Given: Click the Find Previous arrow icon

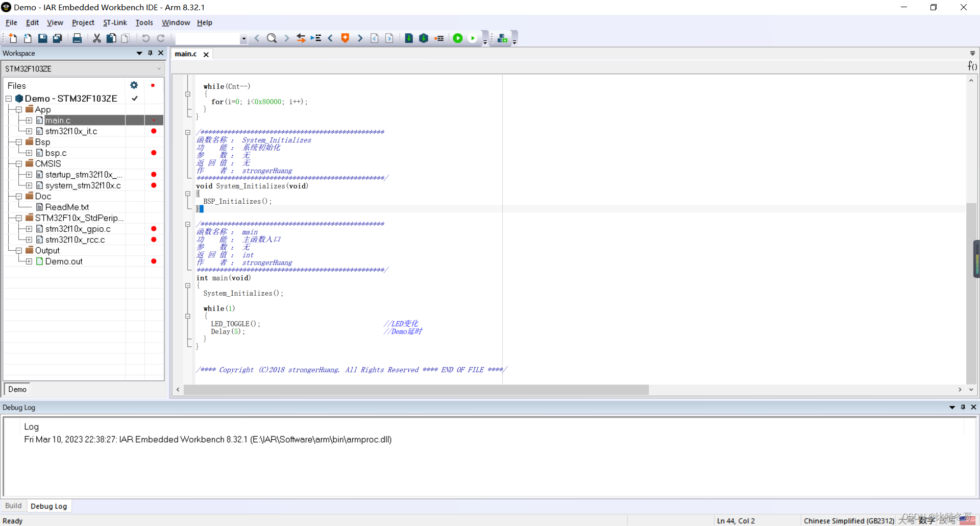Looking at the screenshot, I should 257,38.
